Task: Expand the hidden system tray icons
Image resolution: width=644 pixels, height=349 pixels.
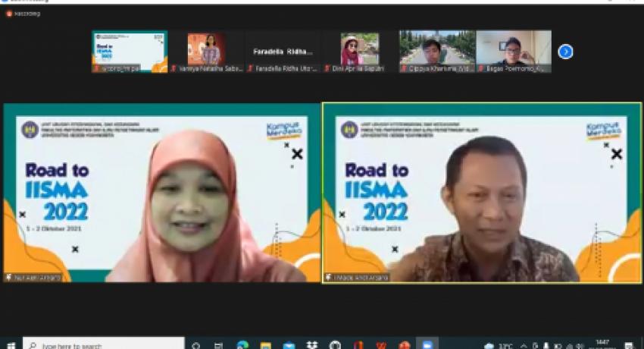Action: tap(524, 346)
